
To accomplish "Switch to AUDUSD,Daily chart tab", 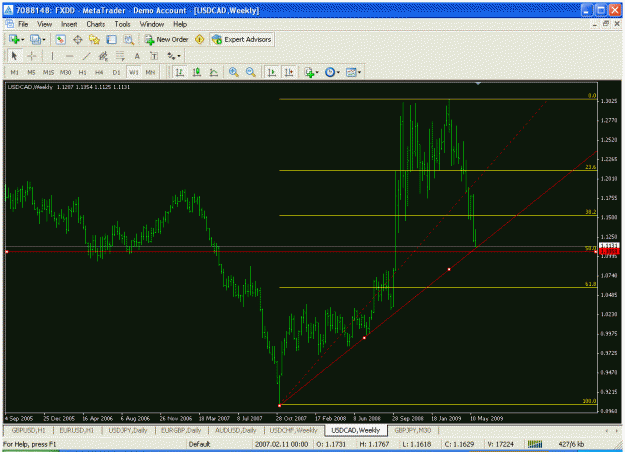I will 236,430.
